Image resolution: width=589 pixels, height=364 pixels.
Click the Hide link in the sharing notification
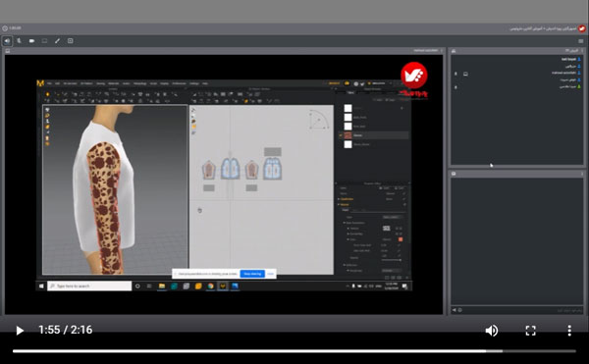[x=271, y=274]
